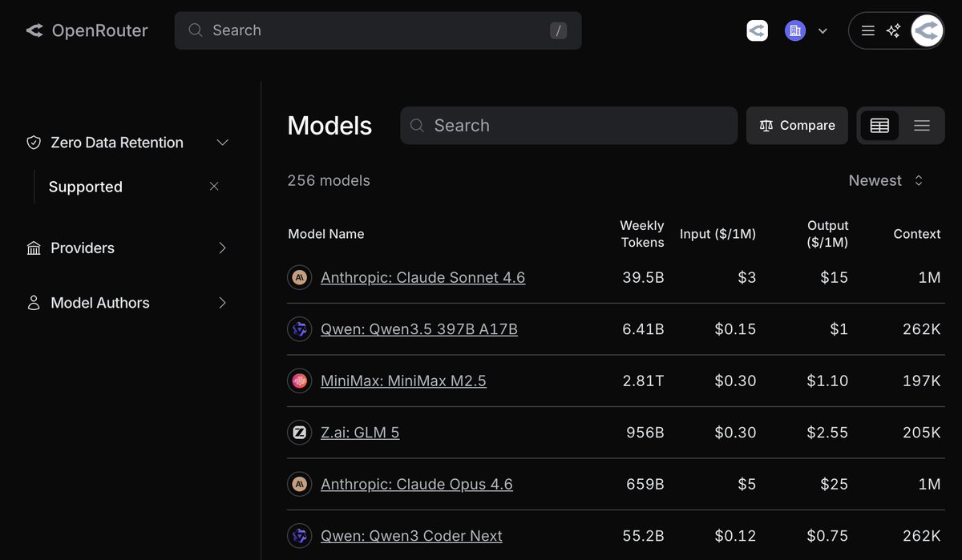
Task: Open the hamburger menu icon
Action: pyautogui.click(x=867, y=30)
